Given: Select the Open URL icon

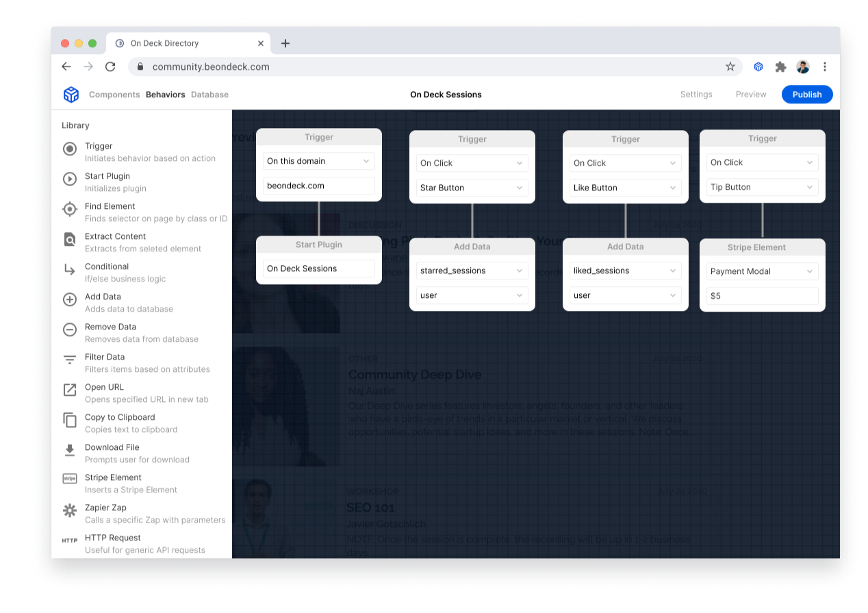Looking at the screenshot, I should pos(69,390).
